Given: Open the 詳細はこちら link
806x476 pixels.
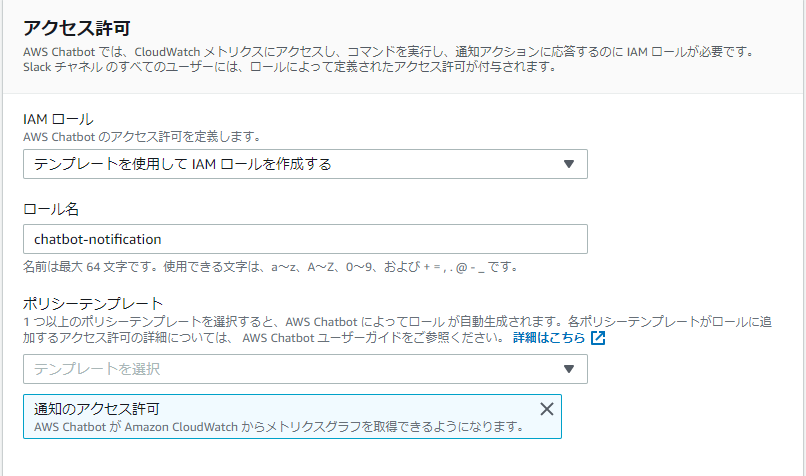Looking at the screenshot, I should click(549, 338).
